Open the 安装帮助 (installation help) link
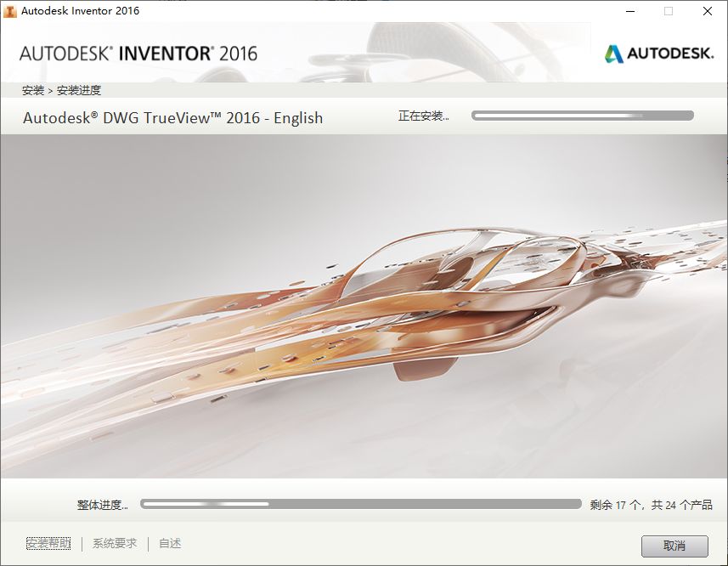 coord(48,543)
